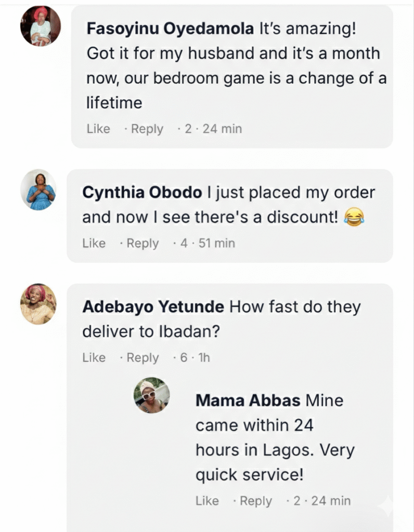414x532 pixels.
Task: Click Cynthia Obodo's profile avatar
Action: pos(38,190)
